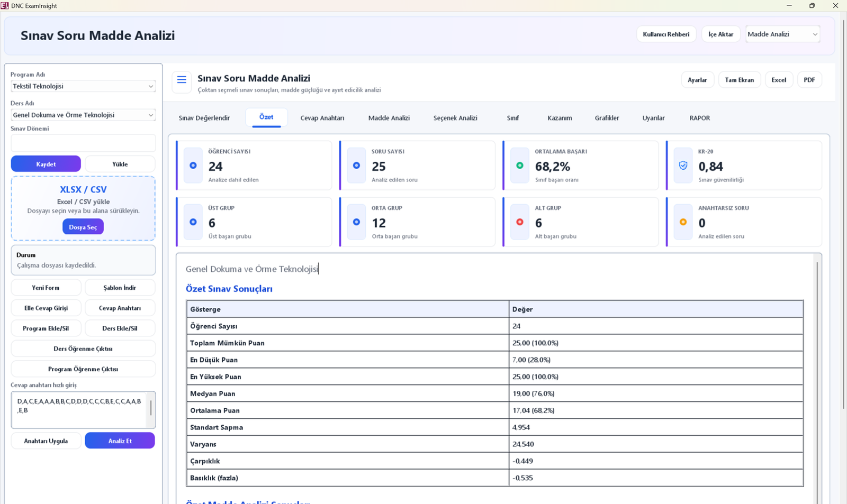
Task: Open Ayarlar settings
Action: [697, 80]
